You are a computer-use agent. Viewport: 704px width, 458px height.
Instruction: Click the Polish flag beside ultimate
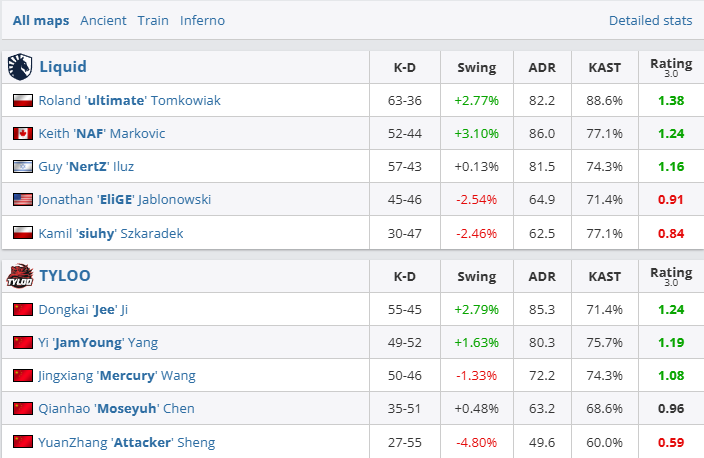coord(22,101)
